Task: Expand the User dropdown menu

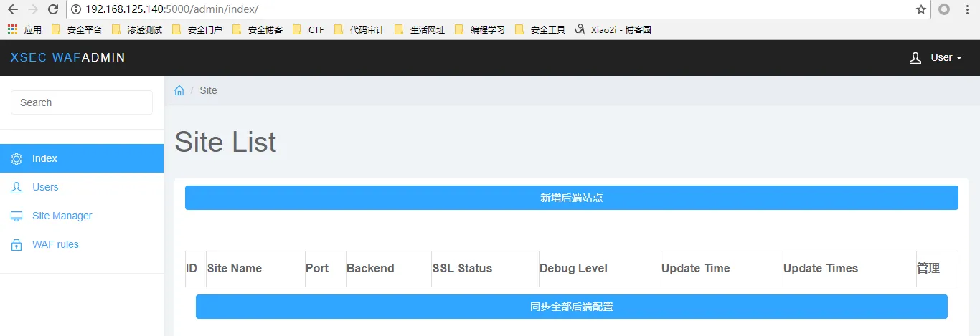Action: (x=946, y=58)
